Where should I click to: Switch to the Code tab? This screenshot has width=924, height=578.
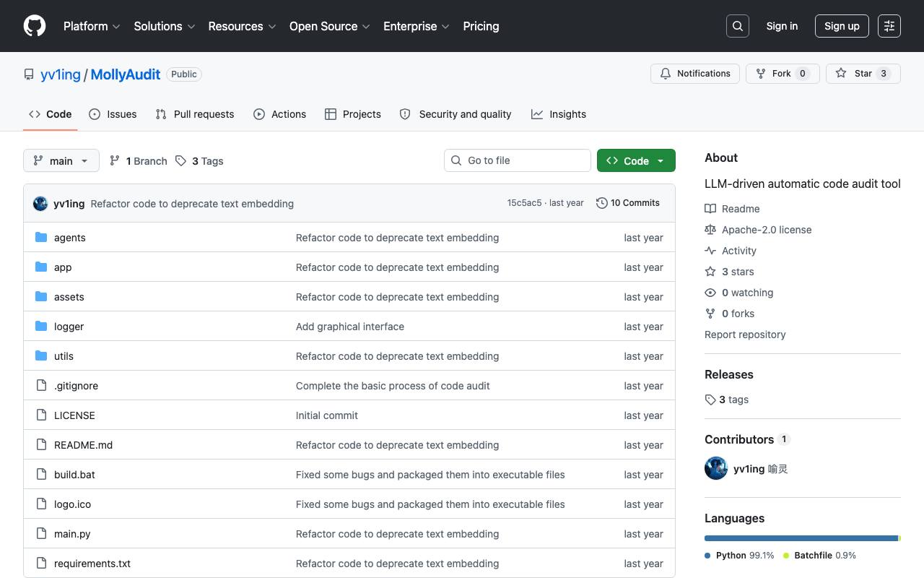51,114
